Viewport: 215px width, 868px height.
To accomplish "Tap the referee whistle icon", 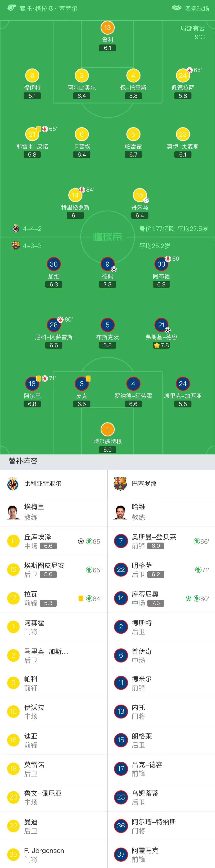I will (x=11, y=8).
